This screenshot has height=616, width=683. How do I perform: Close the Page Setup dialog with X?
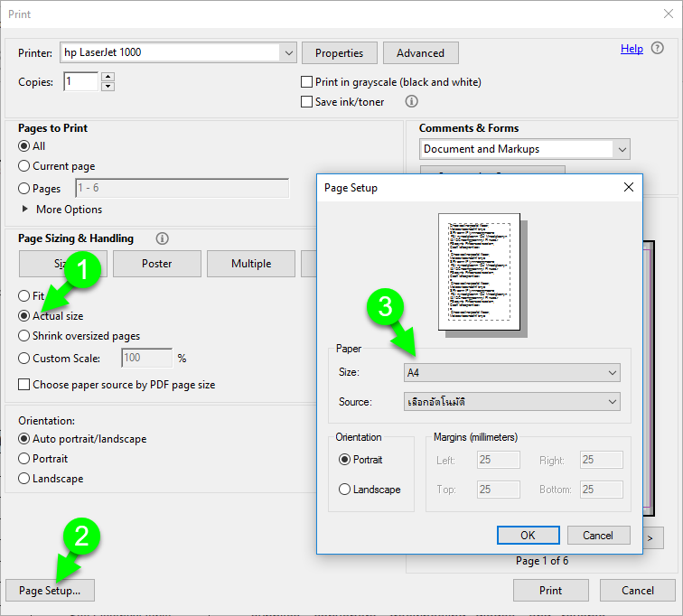pos(629,188)
